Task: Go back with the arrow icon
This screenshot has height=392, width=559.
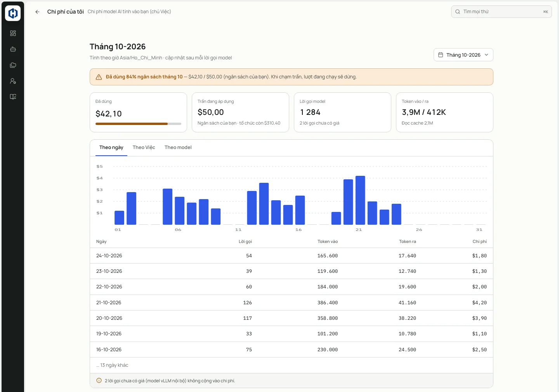Action: pyautogui.click(x=37, y=12)
